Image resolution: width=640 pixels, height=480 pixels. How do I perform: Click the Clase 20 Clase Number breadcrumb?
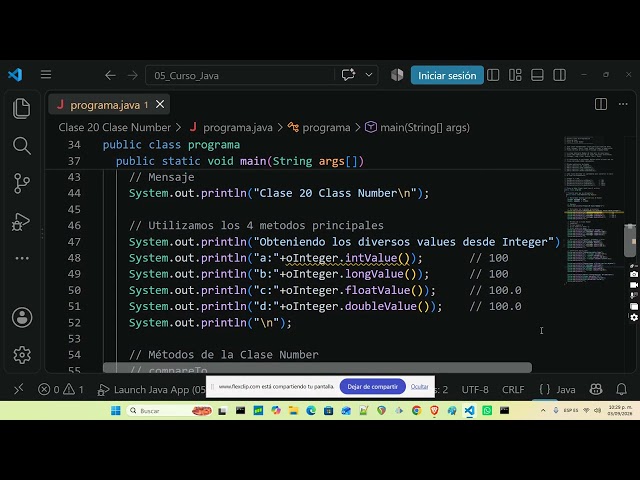115,127
